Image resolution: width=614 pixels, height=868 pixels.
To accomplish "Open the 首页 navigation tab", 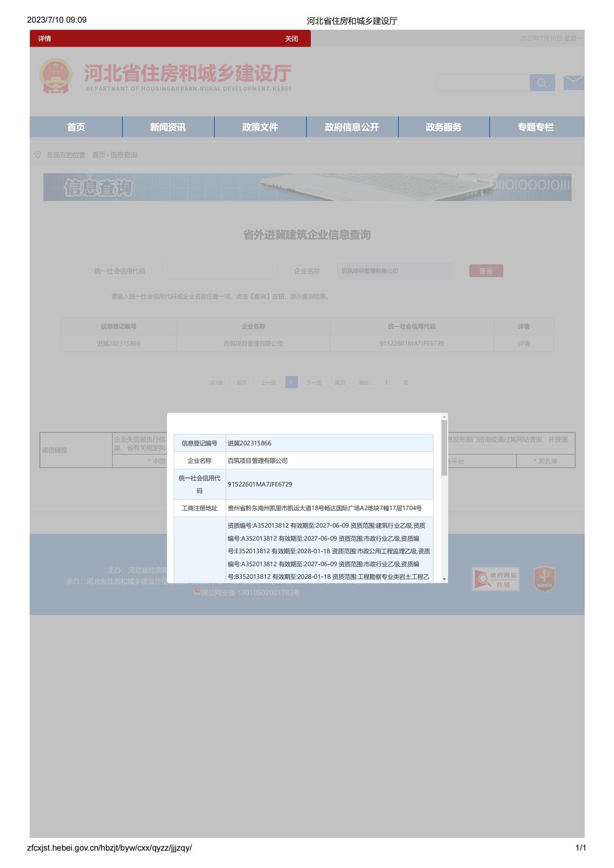I will (76, 127).
